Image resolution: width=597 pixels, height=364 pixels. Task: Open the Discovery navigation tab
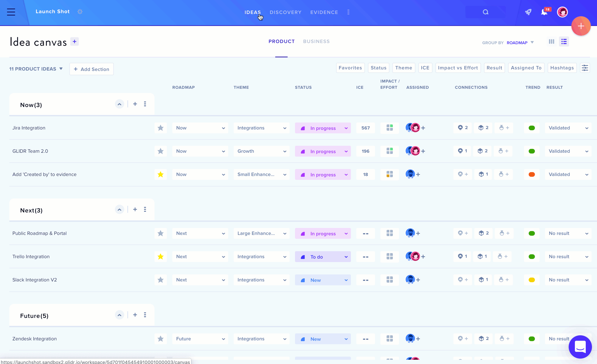click(285, 12)
